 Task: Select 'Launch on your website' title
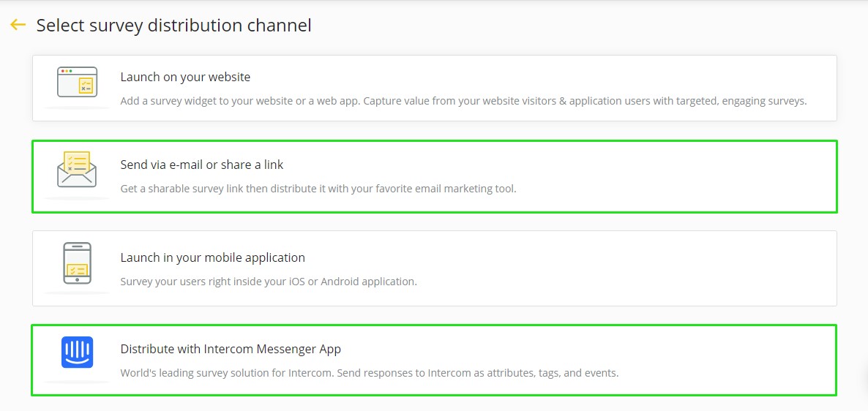pyautogui.click(x=185, y=77)
